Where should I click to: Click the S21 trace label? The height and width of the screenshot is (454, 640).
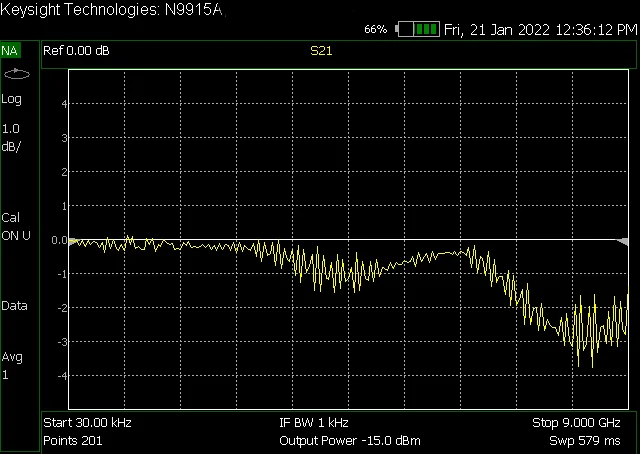coord(321,51)
